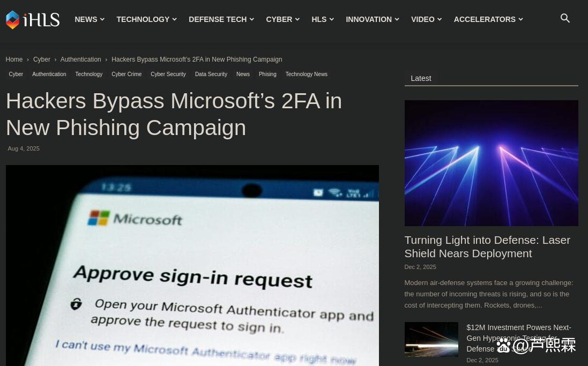This screenshot has width=588, height=366.
Task: Open the TECHNOLOGY menu label
Action: (143, 19)
